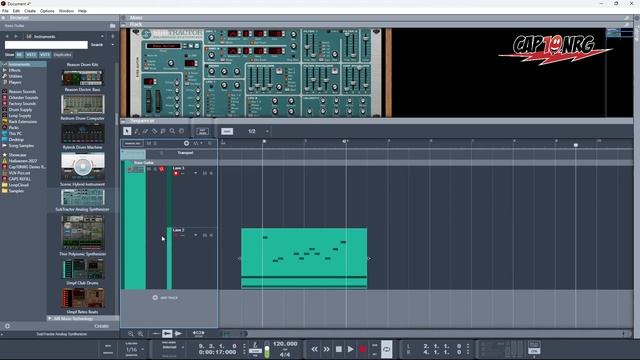Toggle the Snap button in sequencer toolbar

click(x=227, y=131)
